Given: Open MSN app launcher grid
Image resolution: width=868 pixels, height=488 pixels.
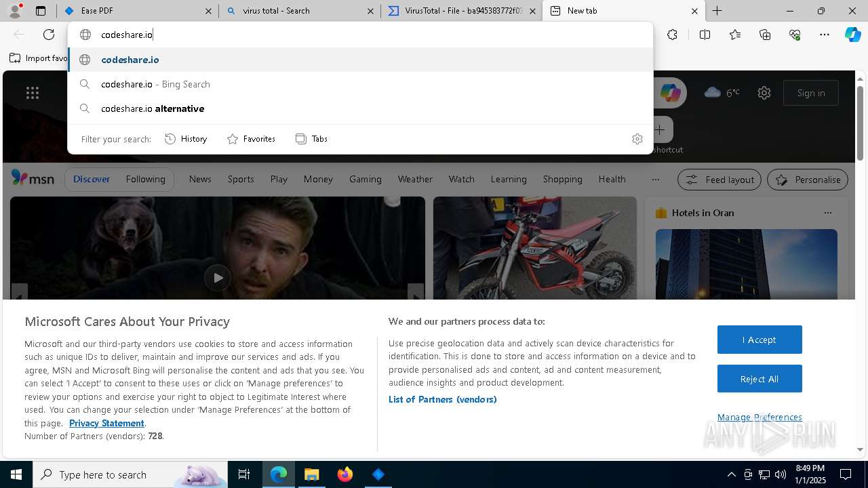Looking at the screenshot, I should coord(33,93).
